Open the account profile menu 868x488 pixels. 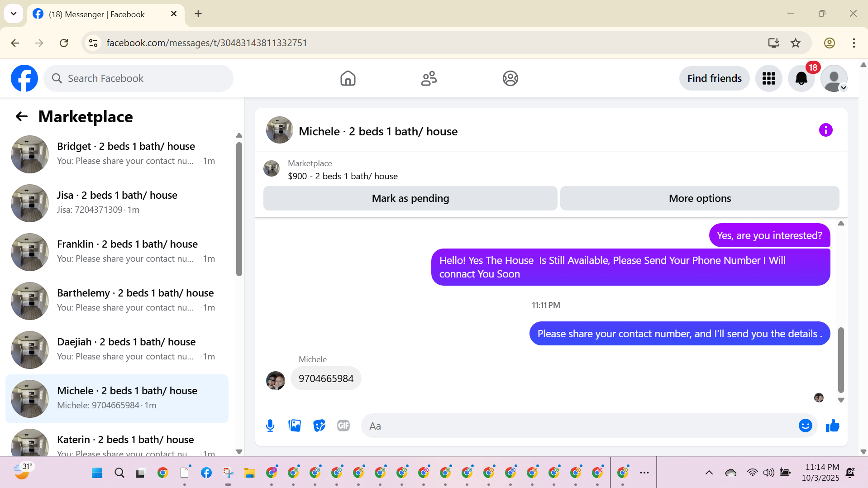click(x=834, y=78)
